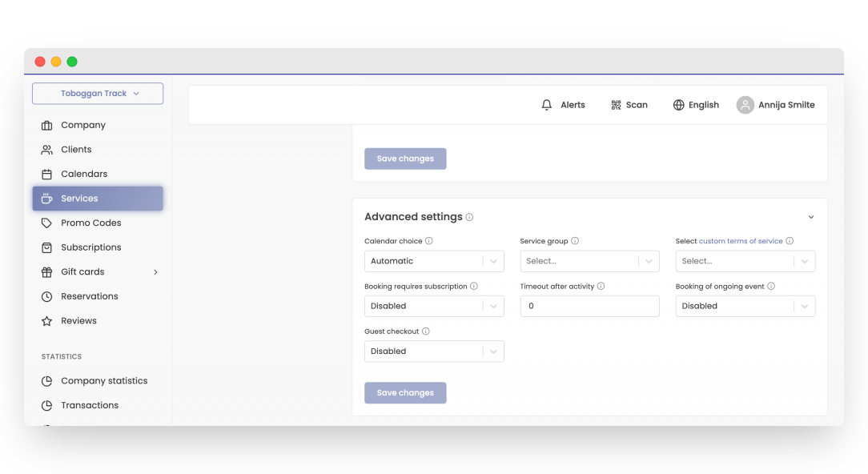This screenshot has height=474, width=868.
Task: Select the Company briefcase icon
Action: click(x=46, y=125)
